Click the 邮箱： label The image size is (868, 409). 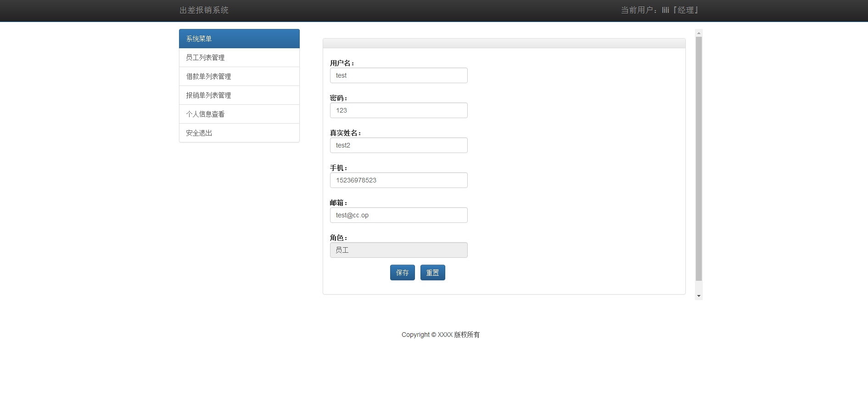[x=339, y=203]
